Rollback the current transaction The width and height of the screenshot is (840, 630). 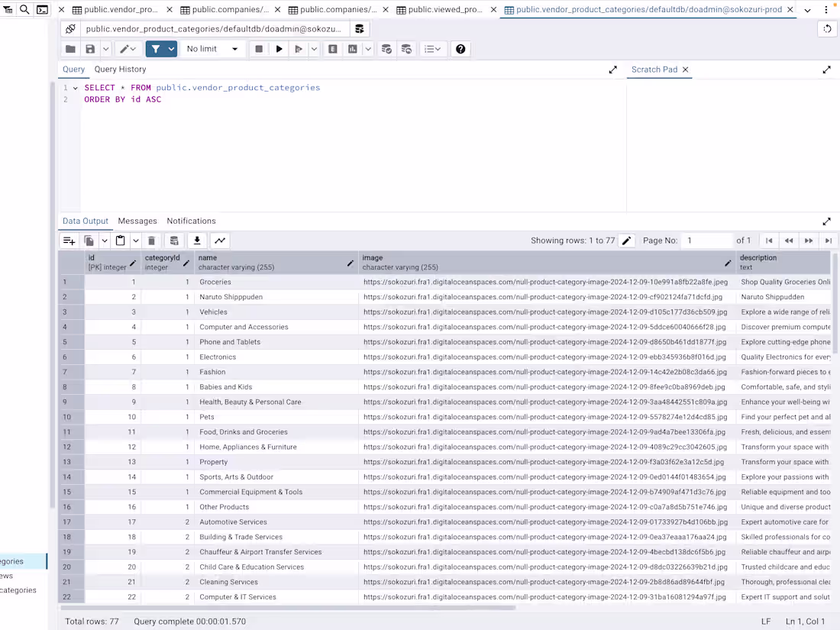pos(406,48)
